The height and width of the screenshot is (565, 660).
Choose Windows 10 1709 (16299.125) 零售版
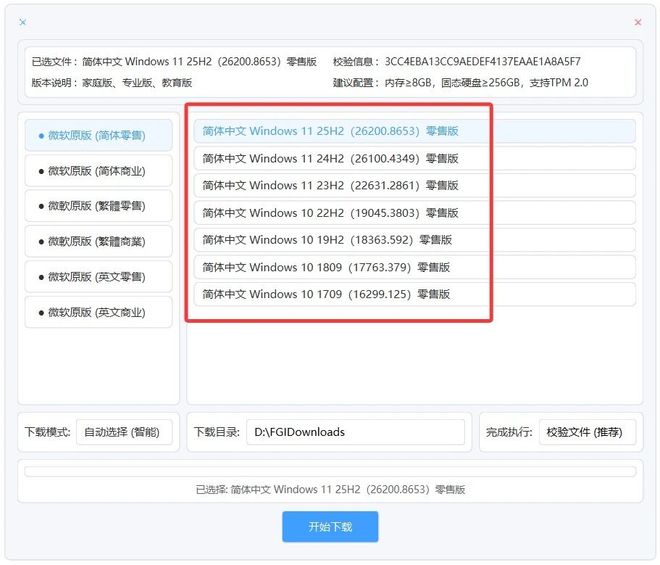click(415, 294)
